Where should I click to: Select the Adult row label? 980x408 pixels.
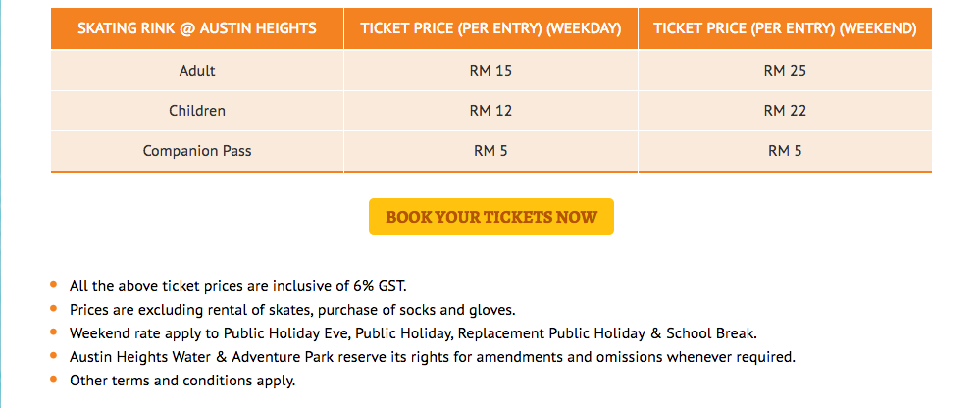pyautogui.click(x=197, y=71)
